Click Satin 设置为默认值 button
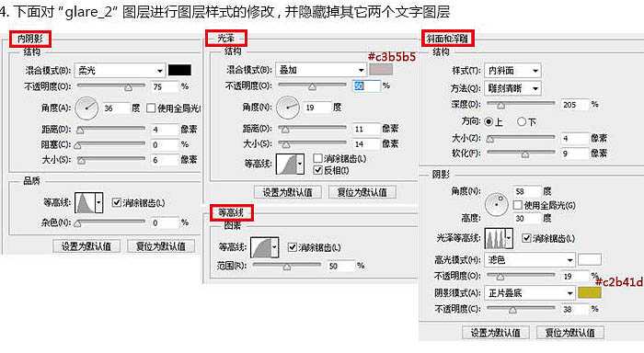Viewport: 644px width, 353px height. click(x=287, y=192)
